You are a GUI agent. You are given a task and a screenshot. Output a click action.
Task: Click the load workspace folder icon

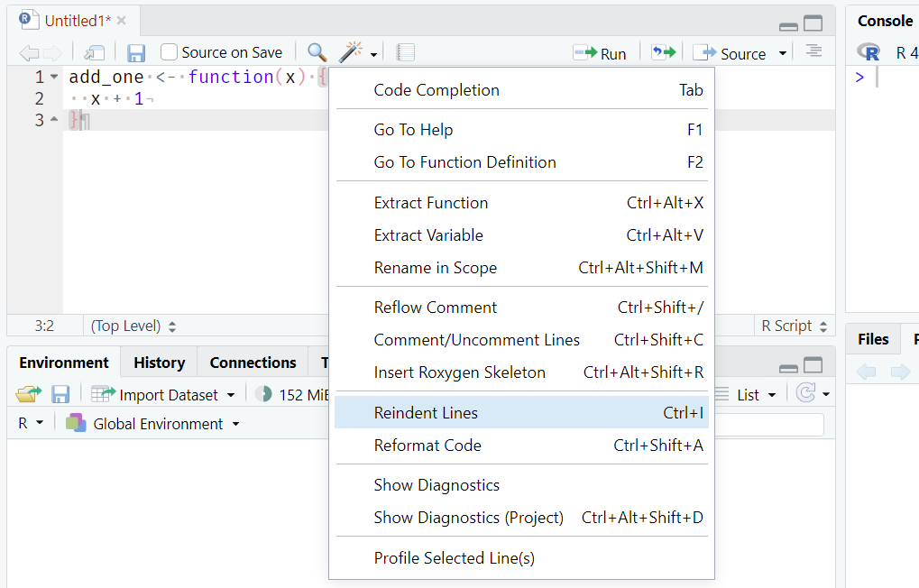point(29,394)
